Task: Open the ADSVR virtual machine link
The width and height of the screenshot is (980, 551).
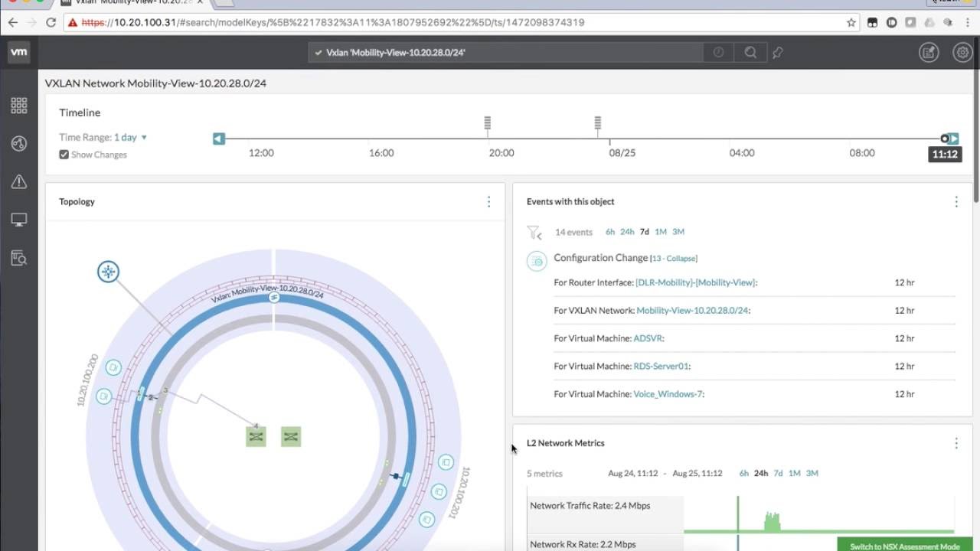Action: (x=648, y=338)
